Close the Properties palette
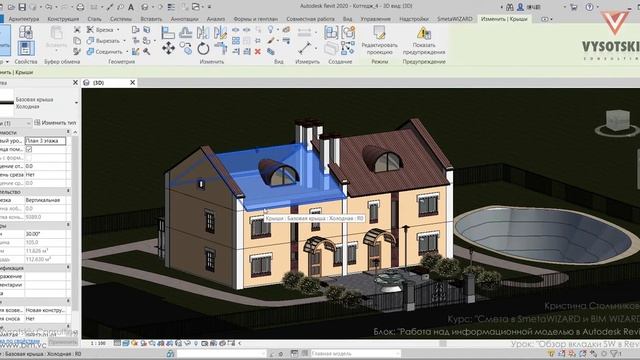The image size is (640, 360). pos(75,82)
